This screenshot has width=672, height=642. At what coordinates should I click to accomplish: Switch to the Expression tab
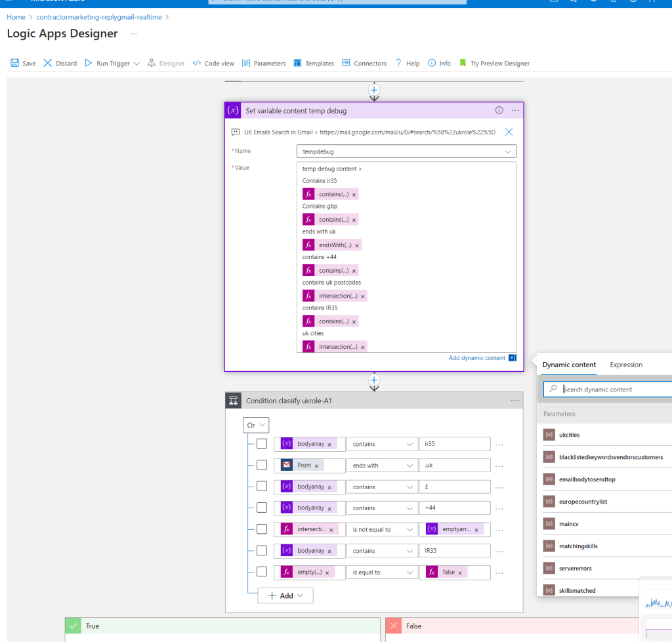click(626, 365)
